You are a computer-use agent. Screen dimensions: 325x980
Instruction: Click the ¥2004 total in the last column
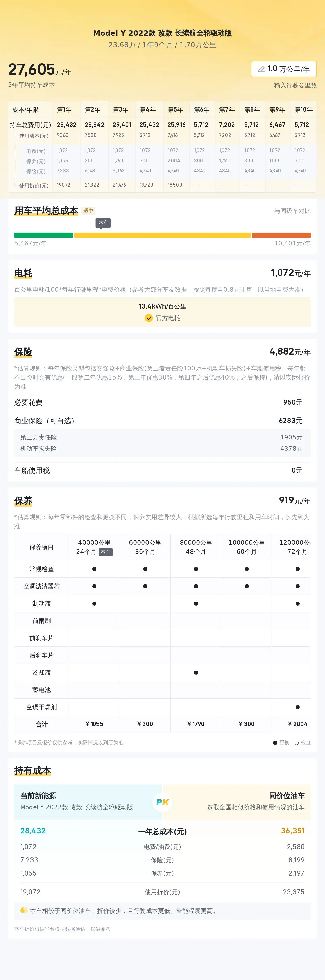click(297, 724)
